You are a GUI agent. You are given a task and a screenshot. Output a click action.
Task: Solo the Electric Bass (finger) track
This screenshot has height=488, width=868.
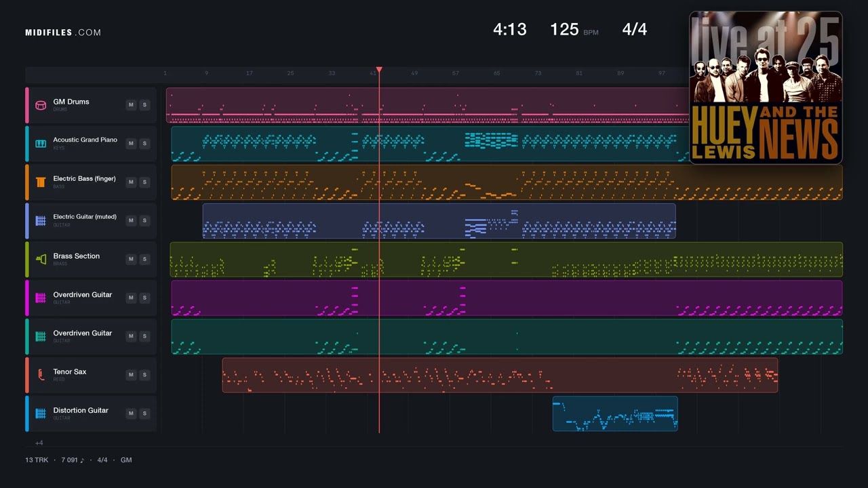(144, 182)
